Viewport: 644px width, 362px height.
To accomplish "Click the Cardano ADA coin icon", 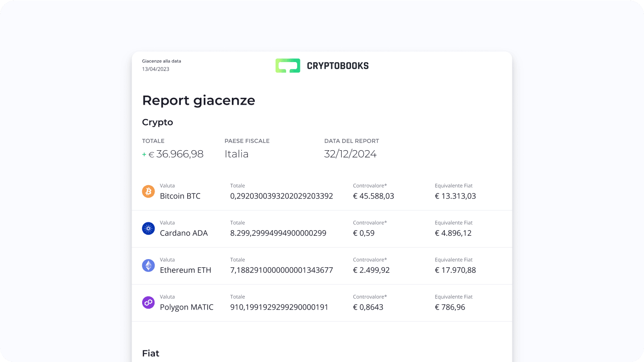I will click(148, 228).
